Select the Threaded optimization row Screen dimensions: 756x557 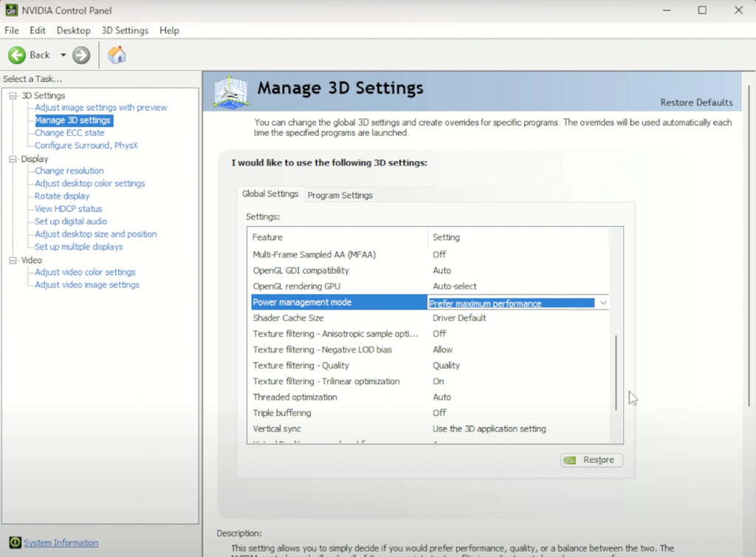coord(430,397)
